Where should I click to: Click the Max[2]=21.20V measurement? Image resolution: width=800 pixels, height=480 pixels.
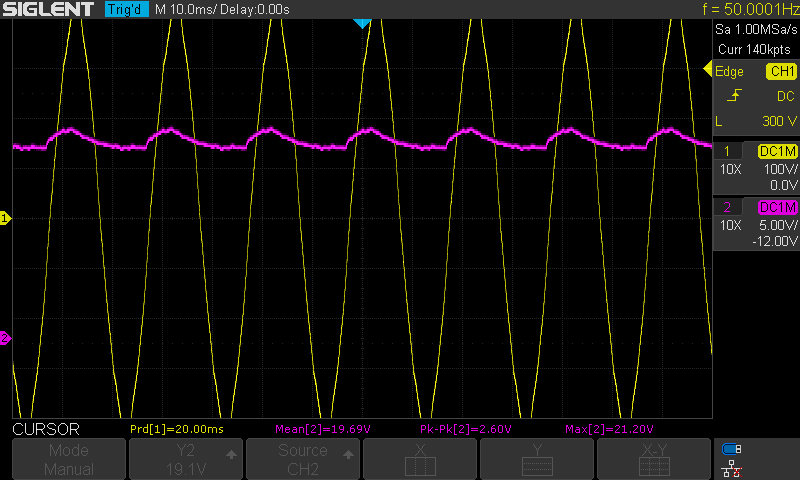609,429
